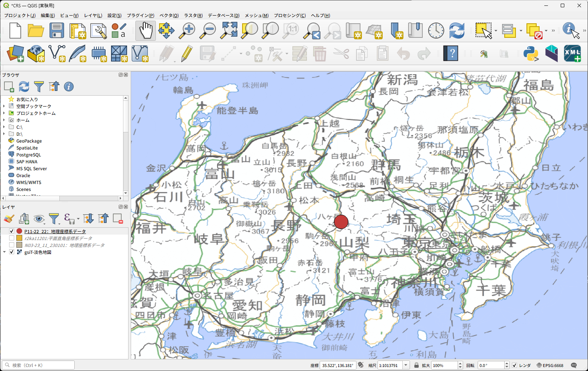Enable the r2ka11201 layer checkbox
The image size is (588, 371).
pos(12,238)
